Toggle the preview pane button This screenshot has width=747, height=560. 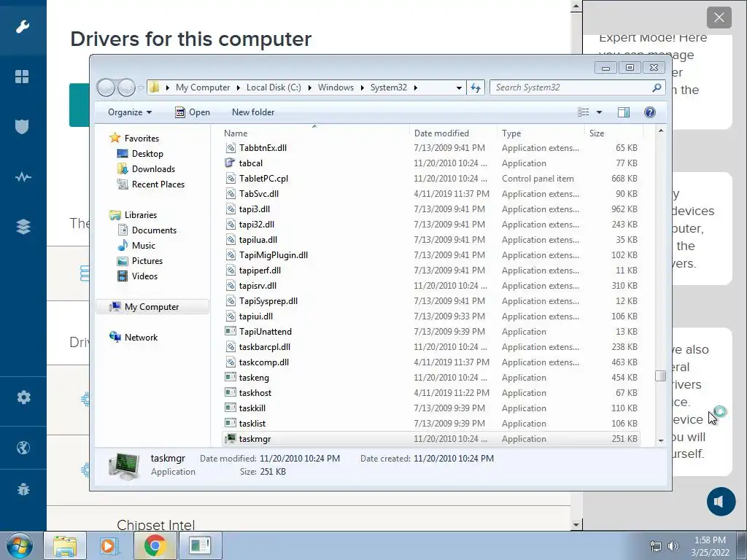(x=623, y=112)
